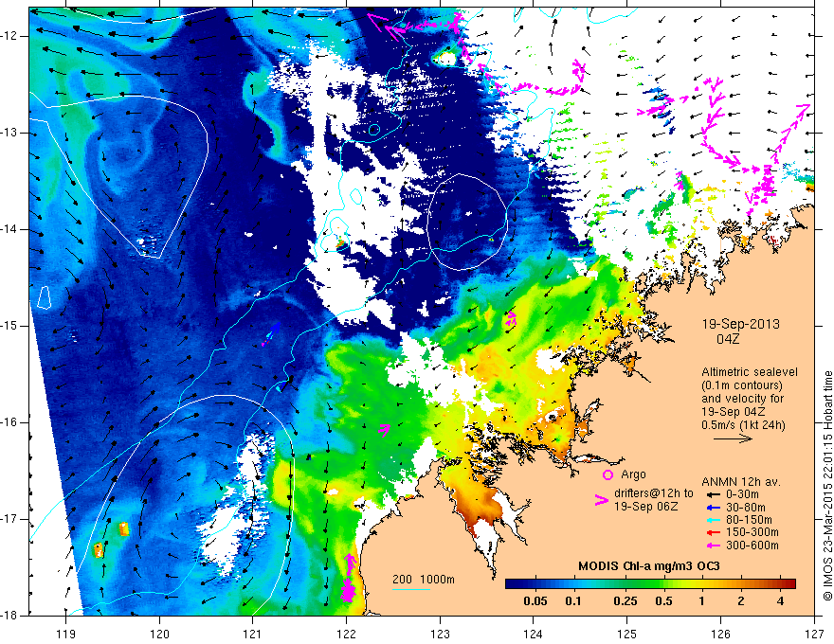Select the '04Z' time label below the date

point(728,339)
